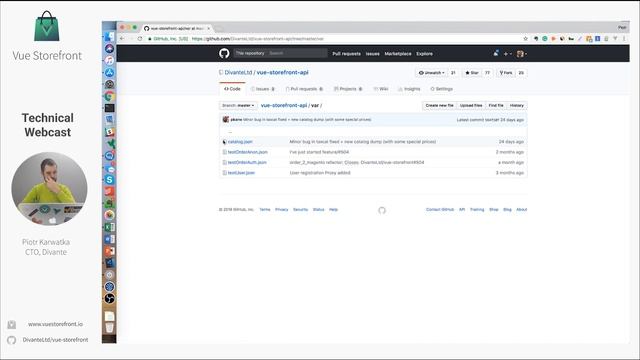Open Visual Studio Code from the dock
Image resolution: width=640 pixels, height=360 pixels.
(x=109, y=263)
